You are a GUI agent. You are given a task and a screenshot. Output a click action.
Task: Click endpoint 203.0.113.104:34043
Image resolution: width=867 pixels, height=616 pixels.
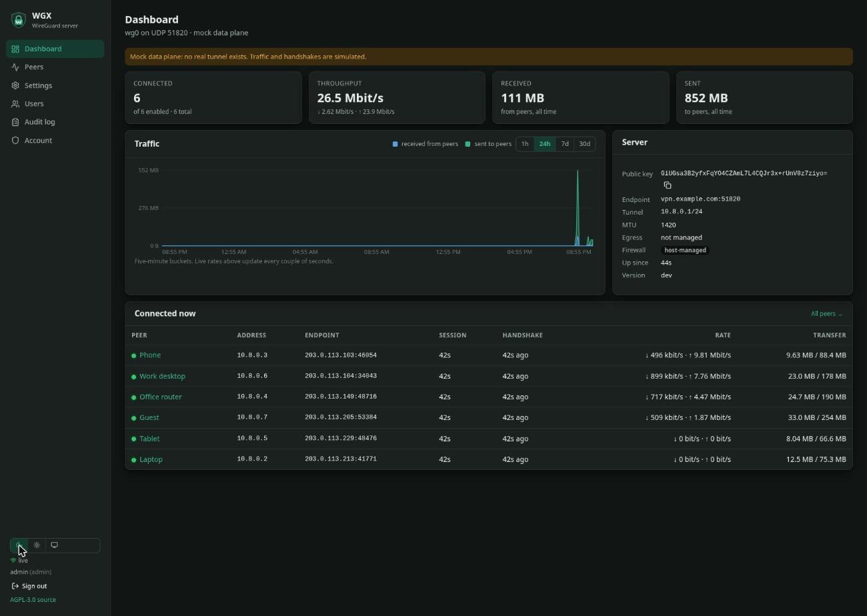[341, 376]
